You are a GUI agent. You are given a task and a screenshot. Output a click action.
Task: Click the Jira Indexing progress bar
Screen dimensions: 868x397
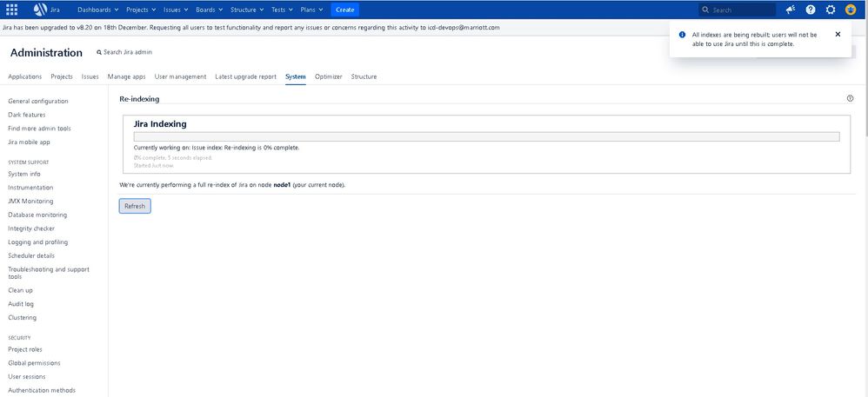tap(486, 136)
